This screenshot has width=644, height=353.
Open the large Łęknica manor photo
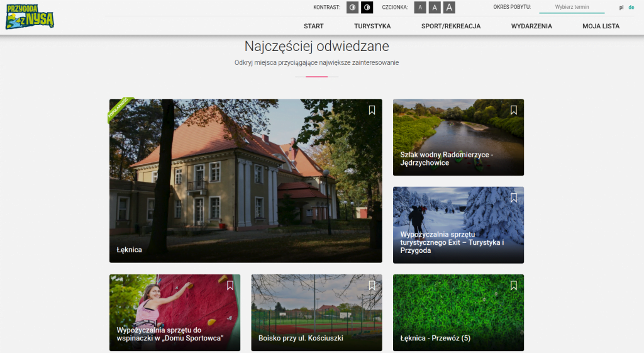245,182
